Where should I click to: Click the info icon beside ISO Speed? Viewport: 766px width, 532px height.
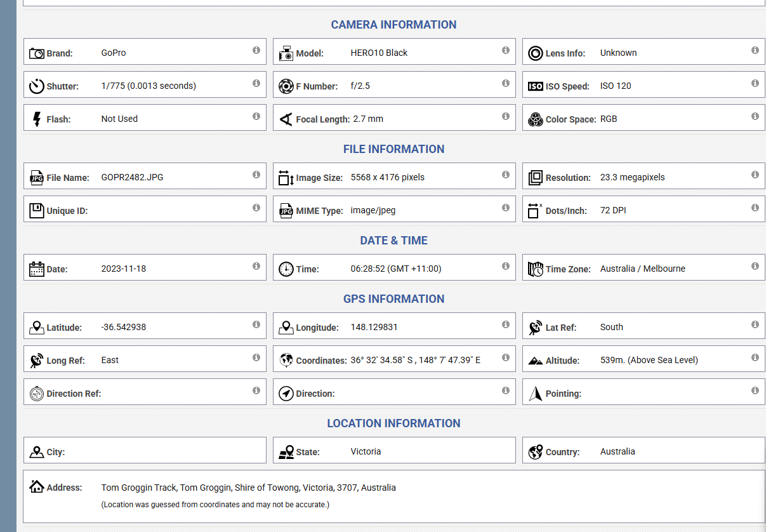click(x=755, y=83)
